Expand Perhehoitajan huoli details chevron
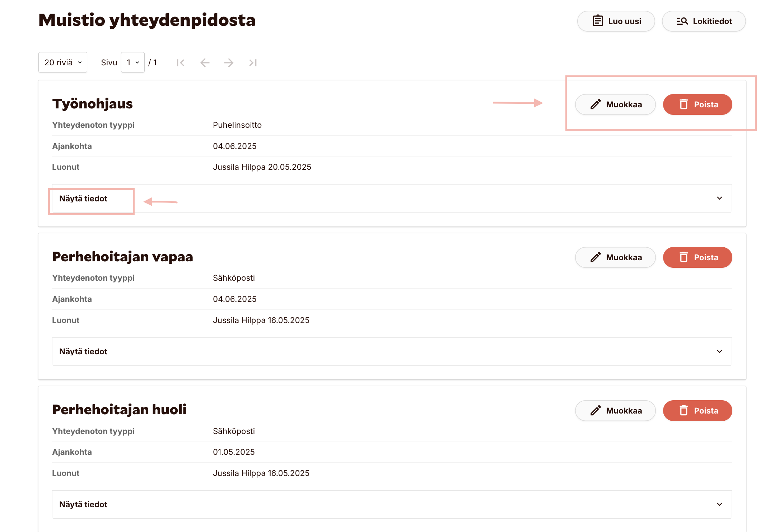This screenshot has height=532, width=779. (719, 504)
